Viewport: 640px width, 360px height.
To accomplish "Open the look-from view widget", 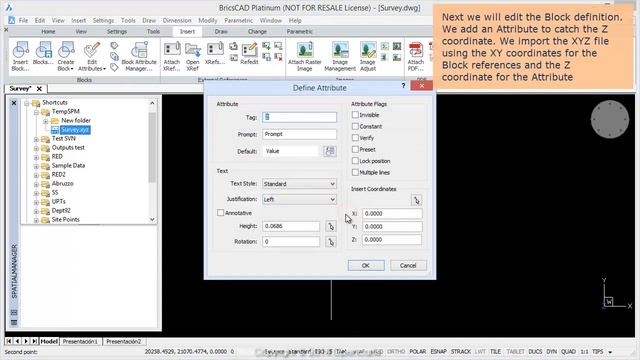I will pos(610,119).
